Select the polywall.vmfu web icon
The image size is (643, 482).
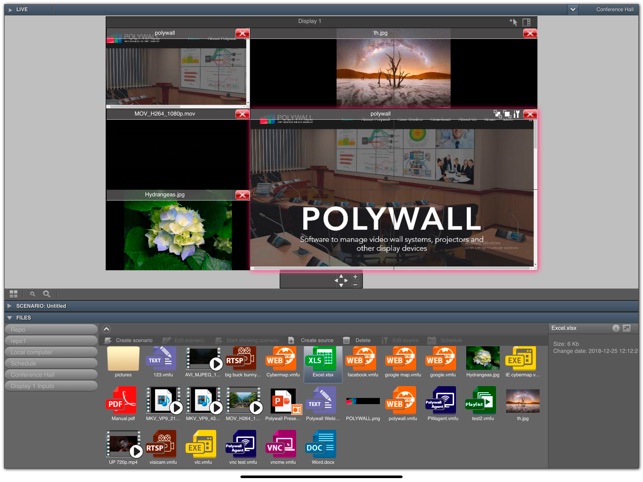[x=401, y=400]
